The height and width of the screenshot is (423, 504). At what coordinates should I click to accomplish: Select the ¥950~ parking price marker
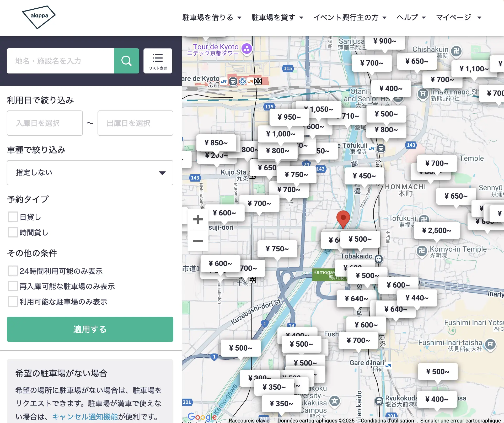(x=289, y=117)
